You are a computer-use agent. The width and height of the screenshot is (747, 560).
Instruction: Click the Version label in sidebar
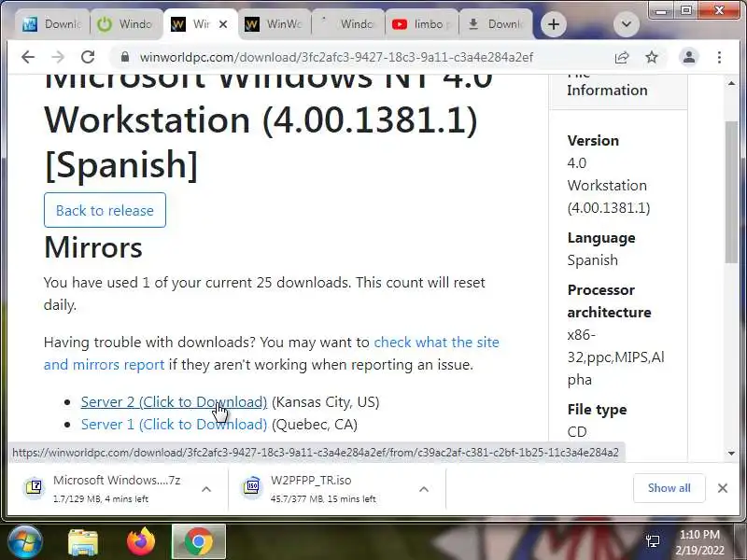pyautogui.click(x=593, y=141)
